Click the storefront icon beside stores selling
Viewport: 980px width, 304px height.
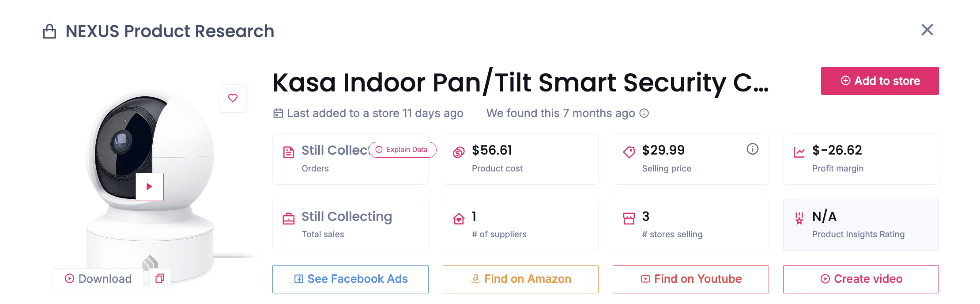pos(628,217)
